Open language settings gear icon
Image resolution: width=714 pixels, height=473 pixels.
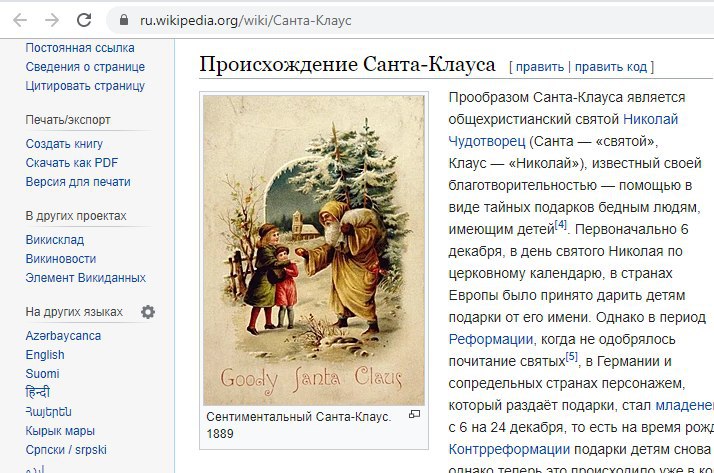click(x=148, y=312)
